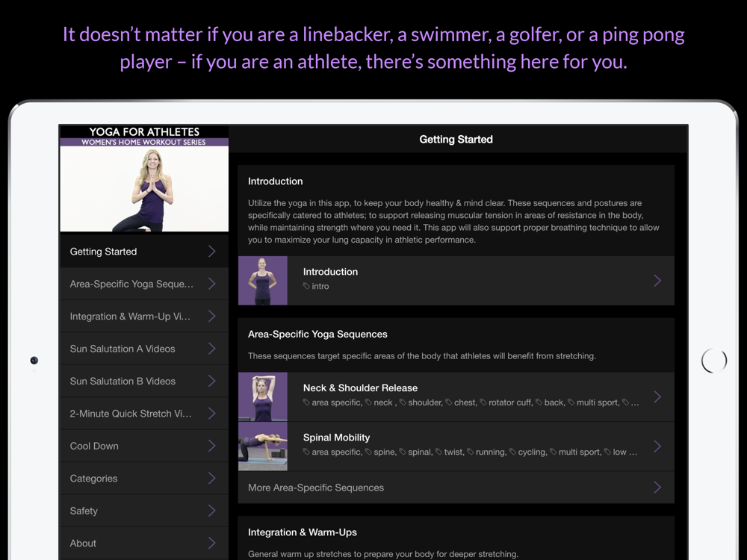Click 'multi sport' tag under Neck & Shoulder Release
The width and height of the screenshot is (747, 560).
pyautogui.click(x=594, y=402)
